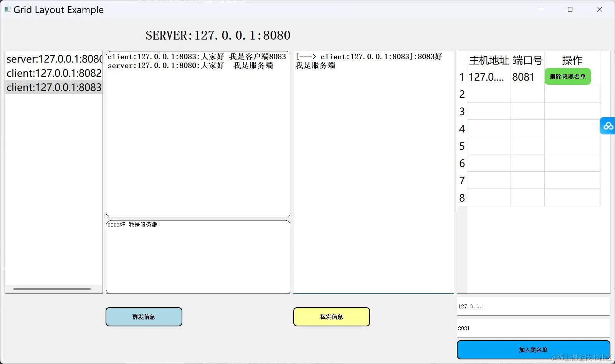Select server:127.0.0.1:8080 in the connection list
The height and width of the screenshot is (364, 615).
(x=54, y=59)
